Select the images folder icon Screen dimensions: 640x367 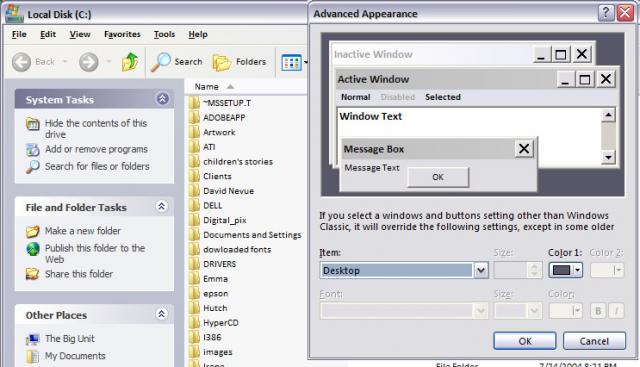pos(194,352)
